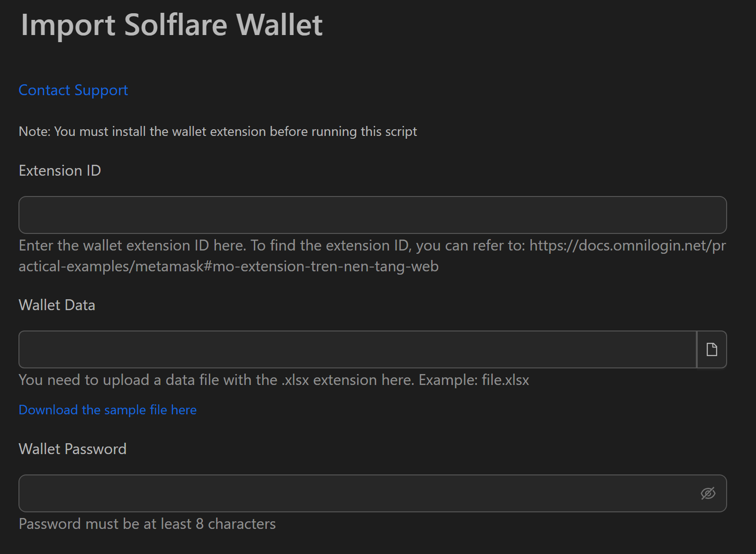Click the .xlsx upload instruction text
Viewport: 756px width, 554px height.
click(x=216, y=380)
